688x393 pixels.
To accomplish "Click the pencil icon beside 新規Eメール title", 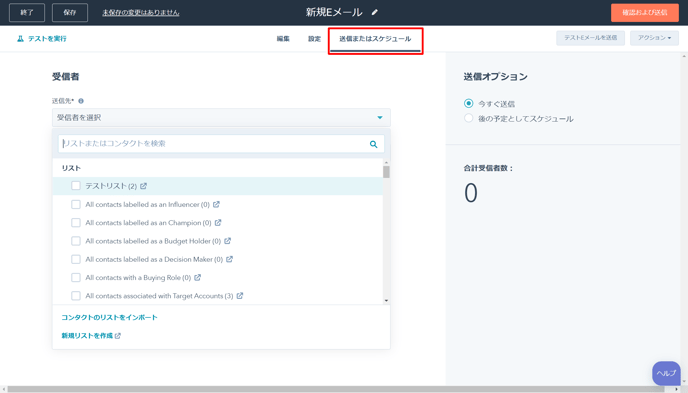I will (374, 12).
